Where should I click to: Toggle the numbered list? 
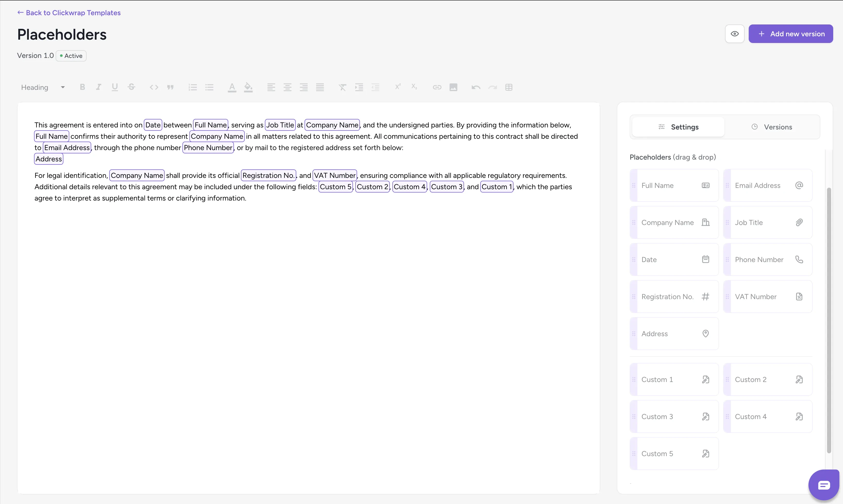[193, 87]
